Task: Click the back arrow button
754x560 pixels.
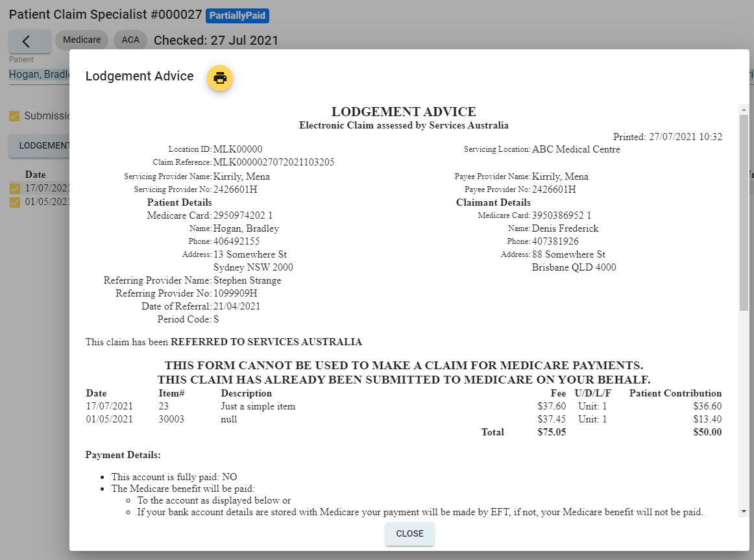Action: point(30,42)
